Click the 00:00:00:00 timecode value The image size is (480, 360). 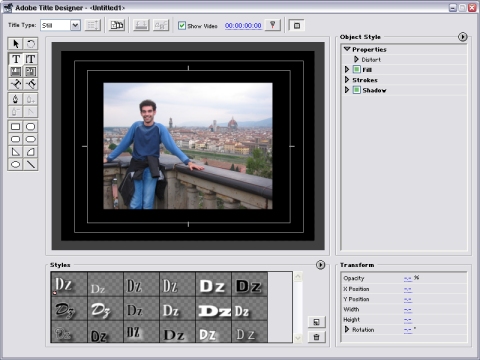pyautogui.click(x=243, y=26)
